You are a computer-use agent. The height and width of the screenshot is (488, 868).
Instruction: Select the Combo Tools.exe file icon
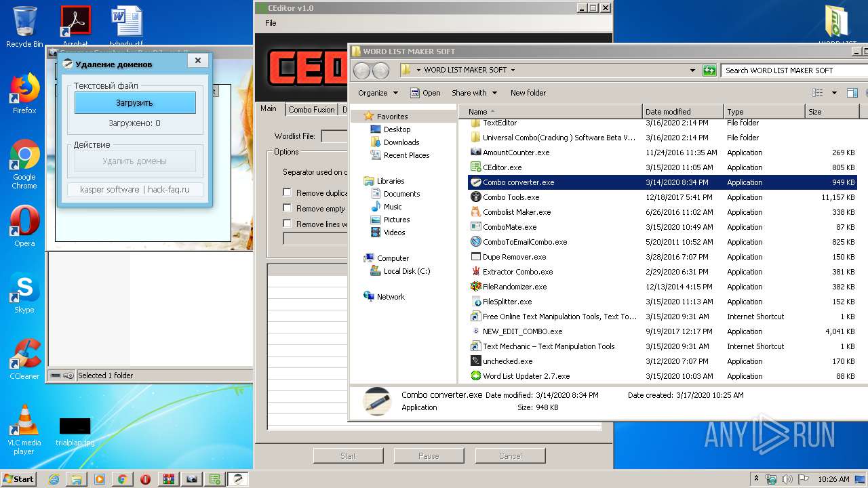476,197
